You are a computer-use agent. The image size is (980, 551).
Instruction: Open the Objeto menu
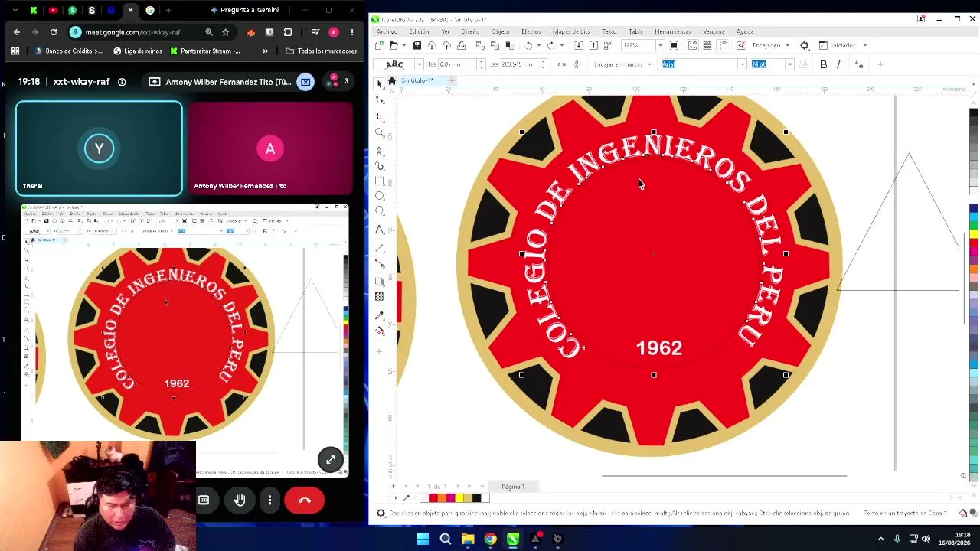click(501, 31)
